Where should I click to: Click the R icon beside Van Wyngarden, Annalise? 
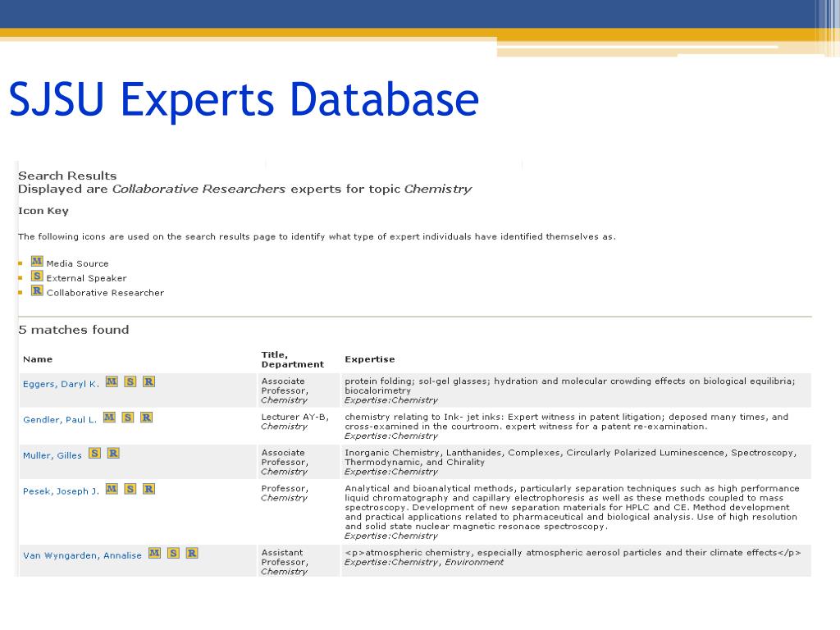coord(192,553)
